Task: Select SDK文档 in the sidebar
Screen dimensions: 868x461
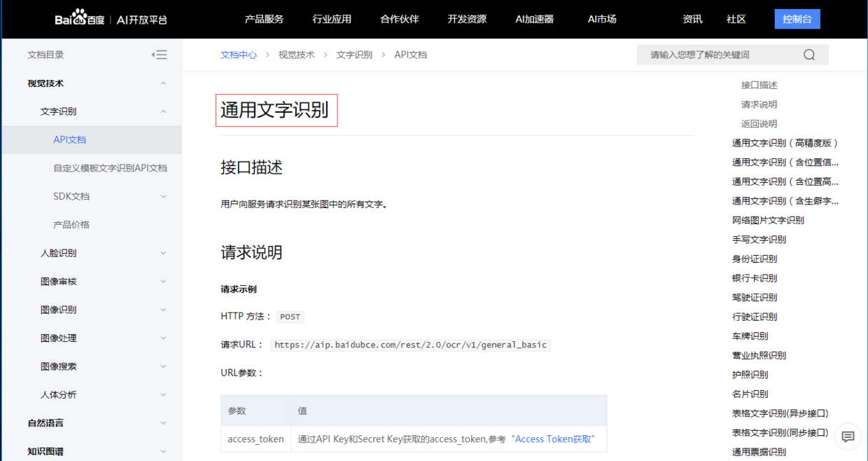Action: (71, 196)
